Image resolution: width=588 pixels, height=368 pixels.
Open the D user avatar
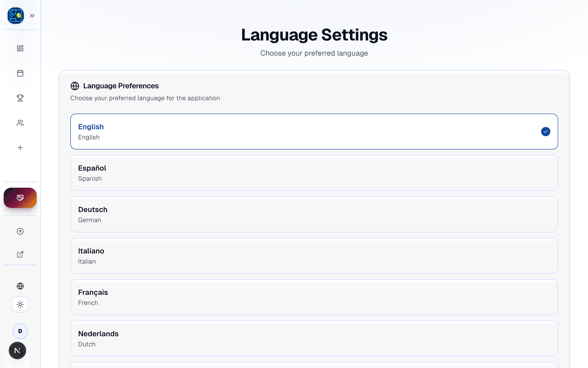tap(20, 331)
